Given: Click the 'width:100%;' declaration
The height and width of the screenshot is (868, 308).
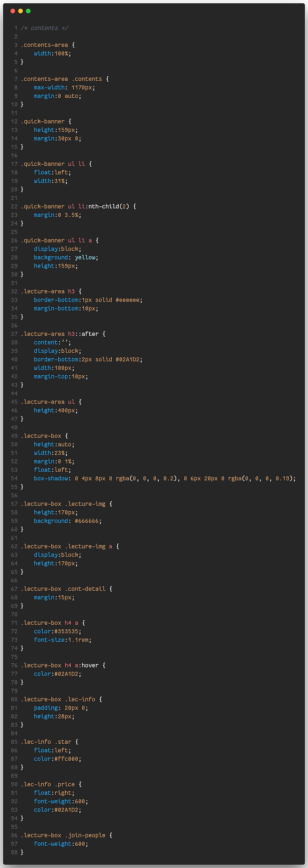Looking at the screenshot, I should [53, 53].
